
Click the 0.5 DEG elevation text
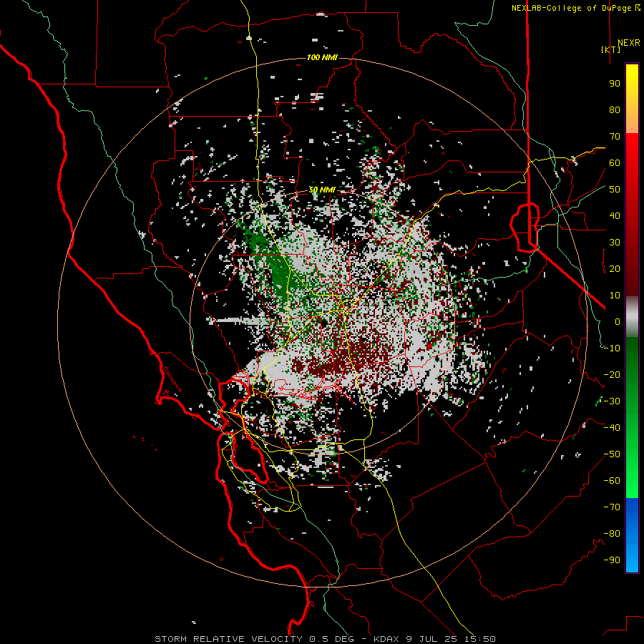click(x=331, y=639)
